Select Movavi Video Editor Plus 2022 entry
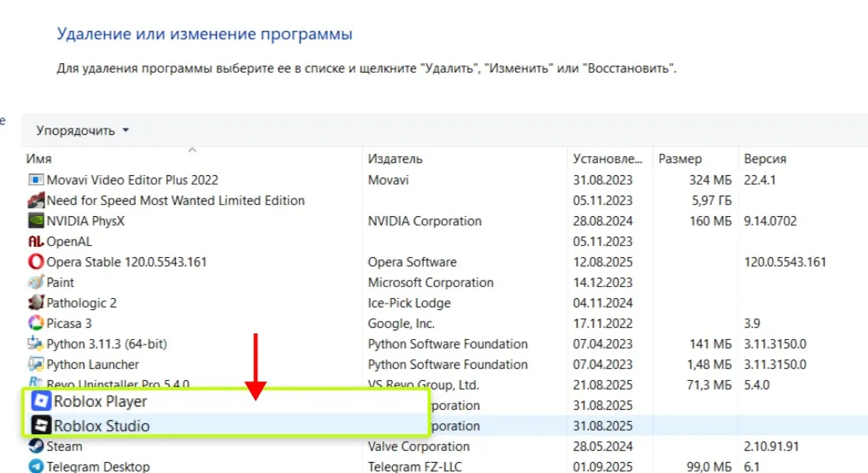Screen dimensions: 868x473 point(133,180)
